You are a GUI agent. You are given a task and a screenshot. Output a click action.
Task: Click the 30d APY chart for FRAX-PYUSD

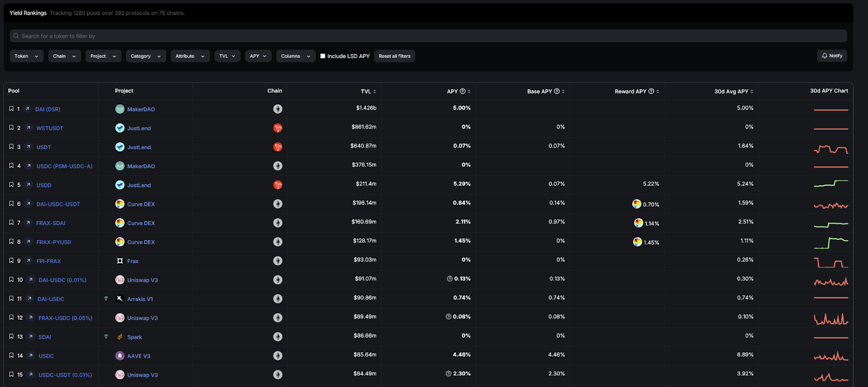[831, 243]
